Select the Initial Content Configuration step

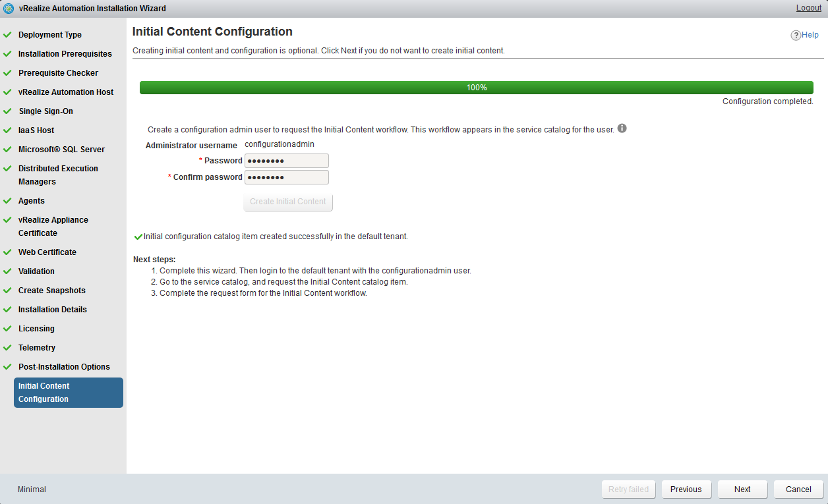[x=68, y=393]
